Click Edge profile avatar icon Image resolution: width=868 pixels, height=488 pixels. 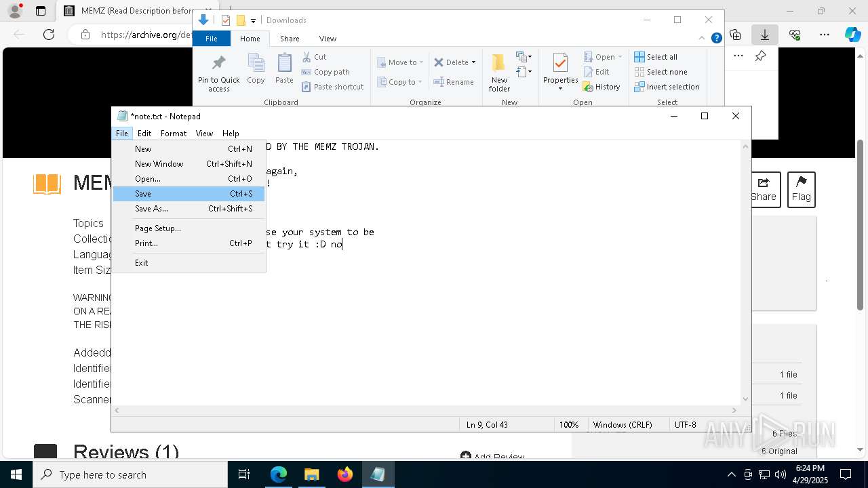click(x=14, y=11)
